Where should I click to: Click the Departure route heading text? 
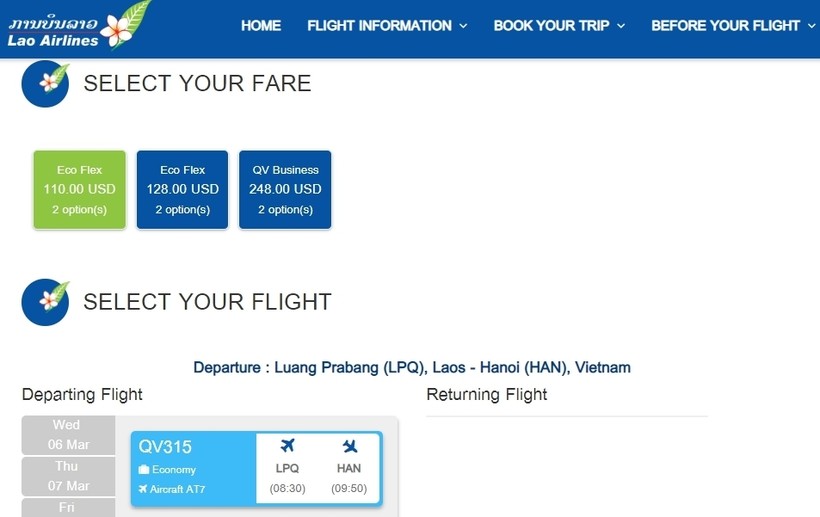pos(412,368)
